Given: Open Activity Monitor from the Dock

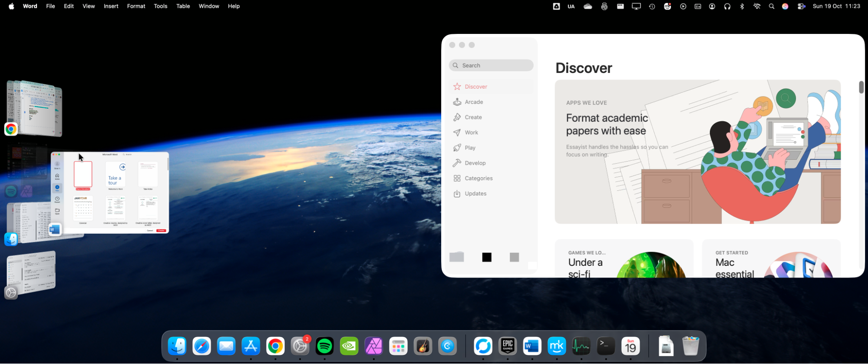Looking at the screenshot, I should 581,346.
